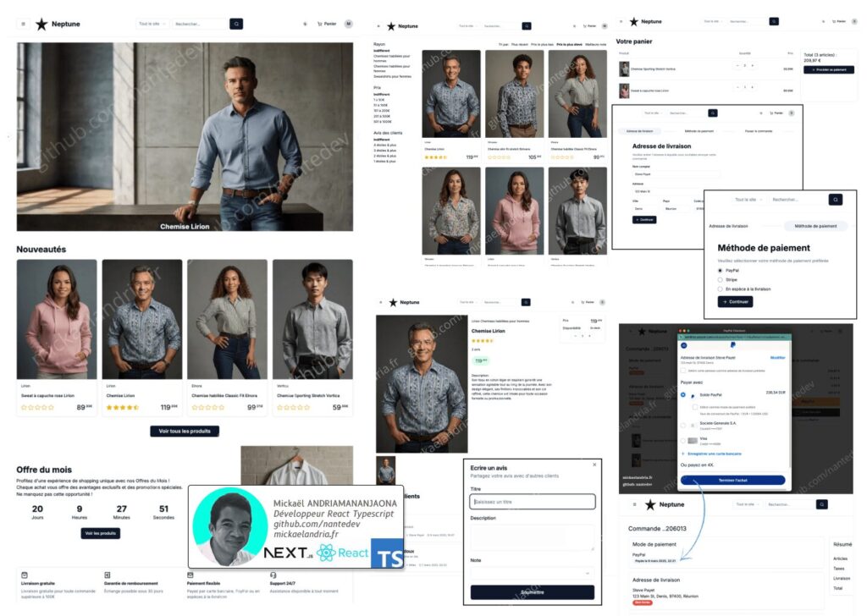Choose En espèce à la livraison option
The height and width of the screenshot is (616, 867).
click(x=721, y=289)
